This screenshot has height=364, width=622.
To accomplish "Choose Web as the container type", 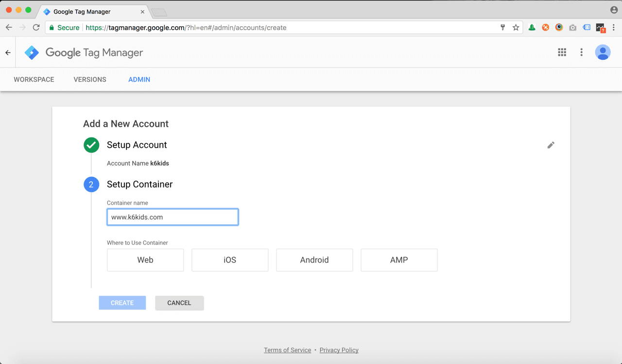I will click(145, 260).
